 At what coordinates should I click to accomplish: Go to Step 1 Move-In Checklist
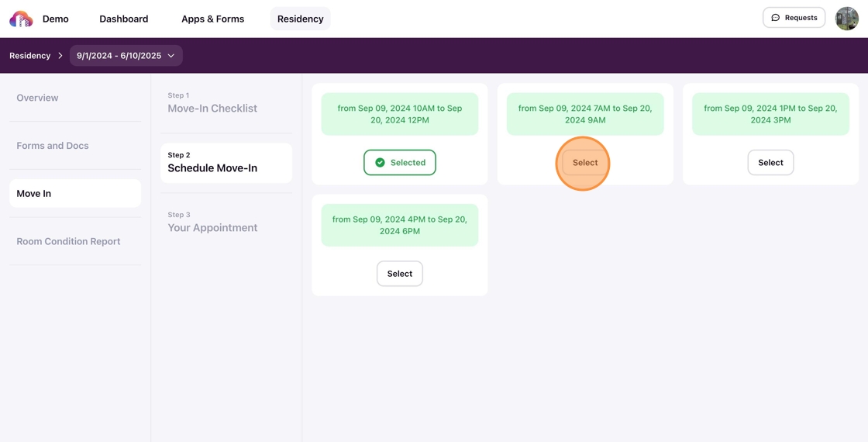pyautogui.click(x=212, y=103)
